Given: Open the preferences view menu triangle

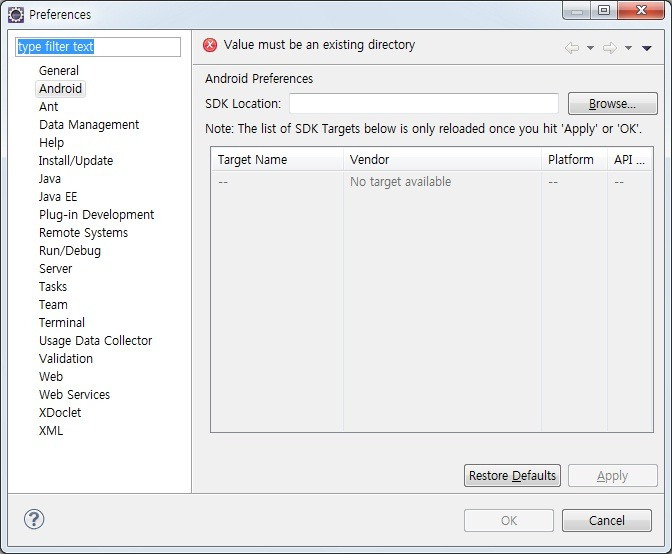Looking at the screenshot, I should (647, 48).
